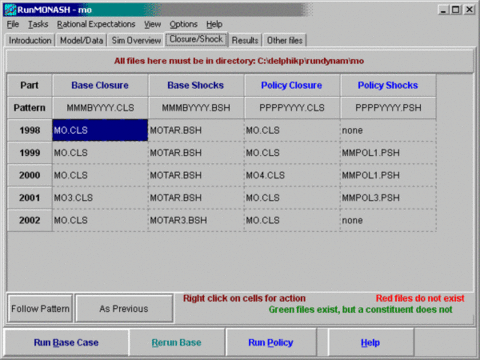Select the MOTAR3.BSH cell for 2002

(x=196, y=220)
